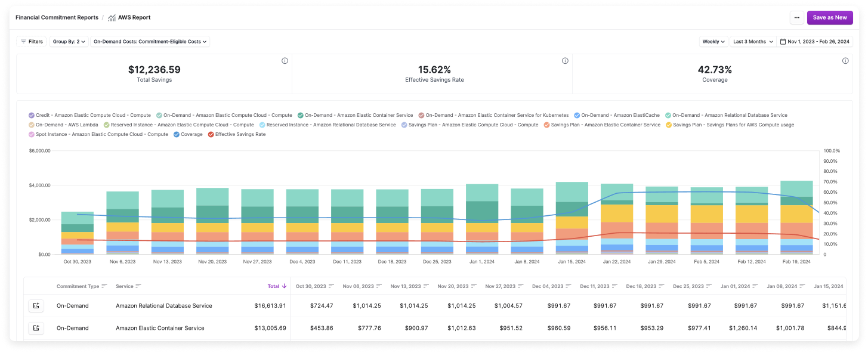Toggle On-Demand - Amazon Relational Database Service legend
868x353 pixels.
[x=726, y=116]
